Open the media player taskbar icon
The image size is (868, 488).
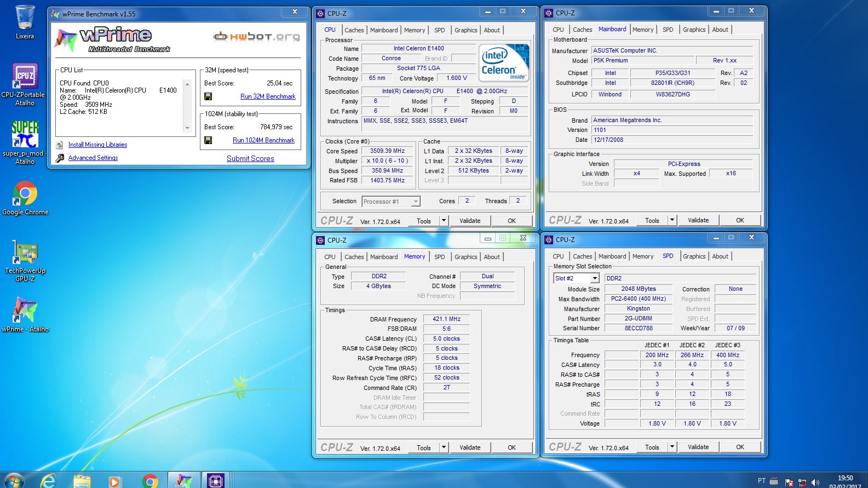coord(114,481)
